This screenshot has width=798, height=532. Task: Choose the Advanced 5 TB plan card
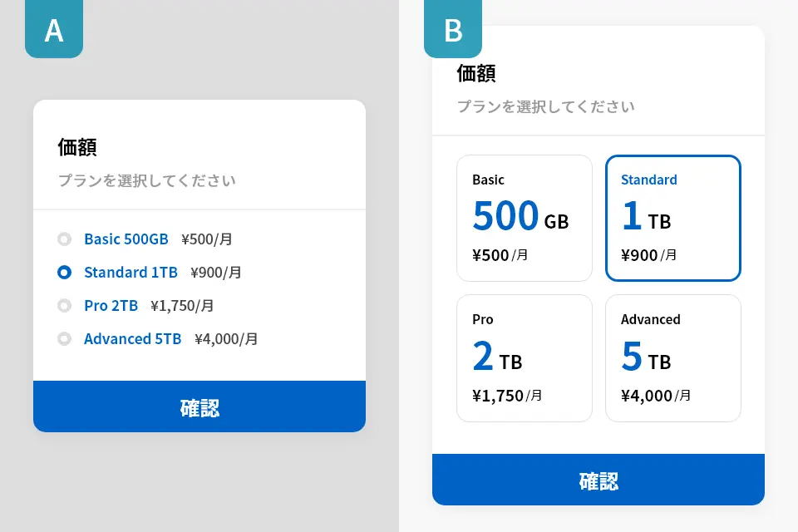pos(673,358)
